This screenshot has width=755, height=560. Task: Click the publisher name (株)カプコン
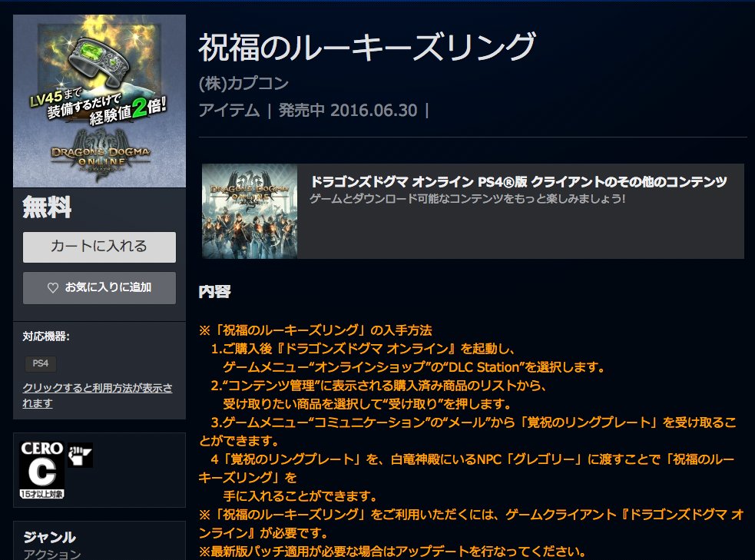(x=243, y=83)
